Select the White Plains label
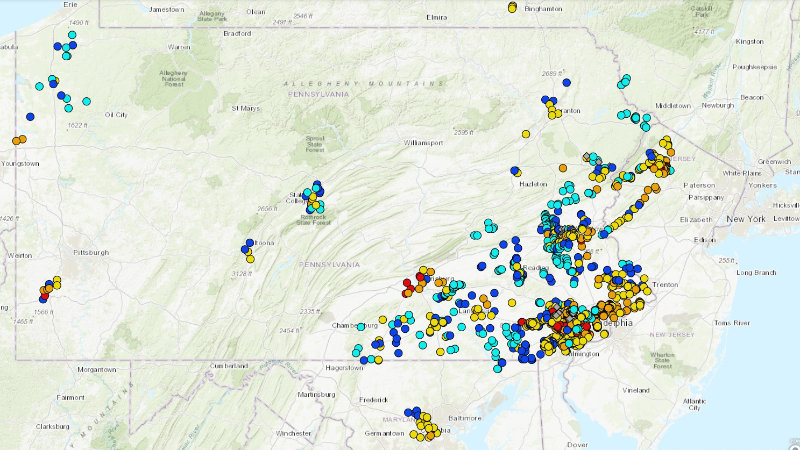 tap(740, 173)
